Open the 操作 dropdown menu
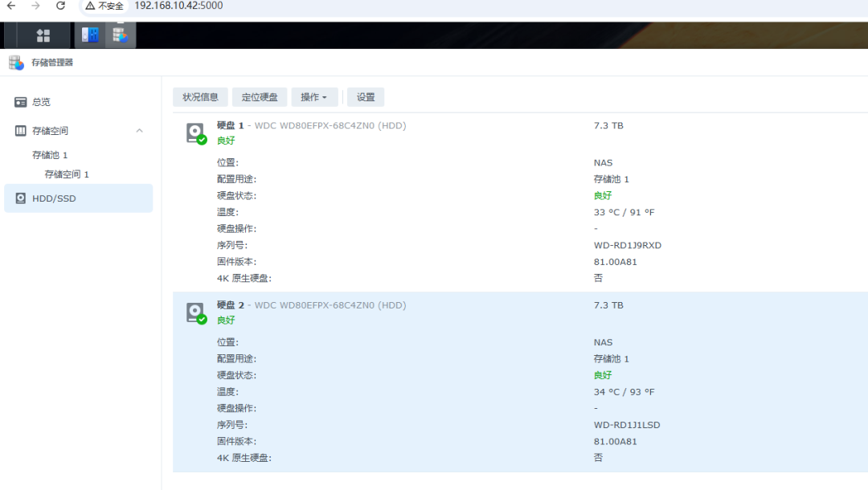This screenshot has height=490, width=868. click(314, 97)
